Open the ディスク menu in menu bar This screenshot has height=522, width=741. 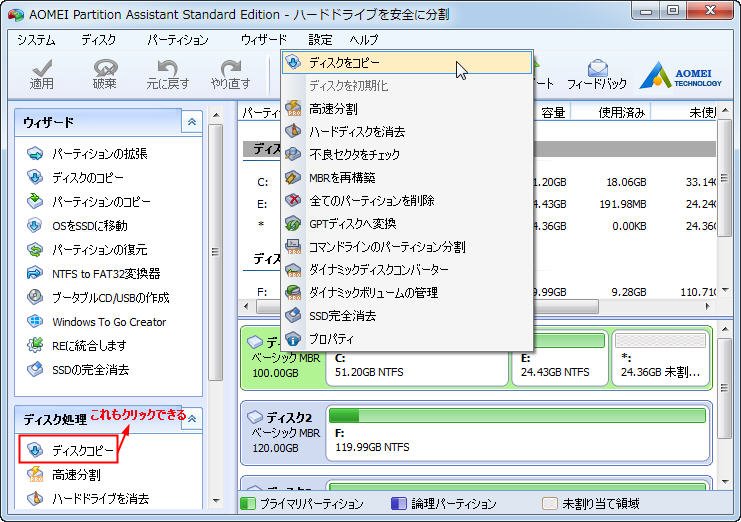tap(98, 40)
